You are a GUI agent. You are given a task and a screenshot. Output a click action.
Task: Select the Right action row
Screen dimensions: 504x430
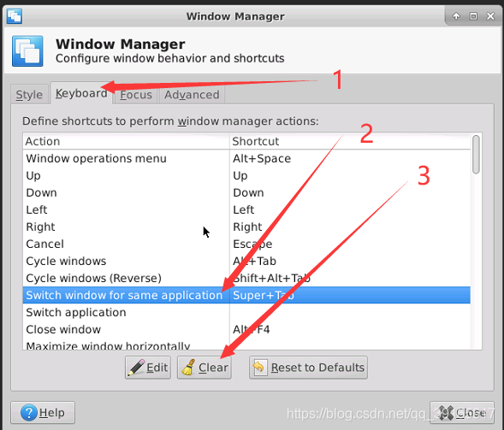(x=246, y=227)
